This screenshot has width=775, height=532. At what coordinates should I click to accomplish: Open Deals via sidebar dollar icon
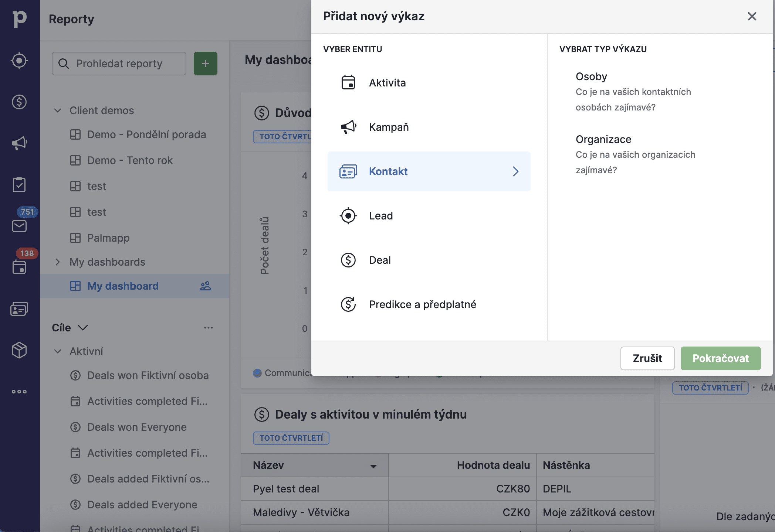19,102
